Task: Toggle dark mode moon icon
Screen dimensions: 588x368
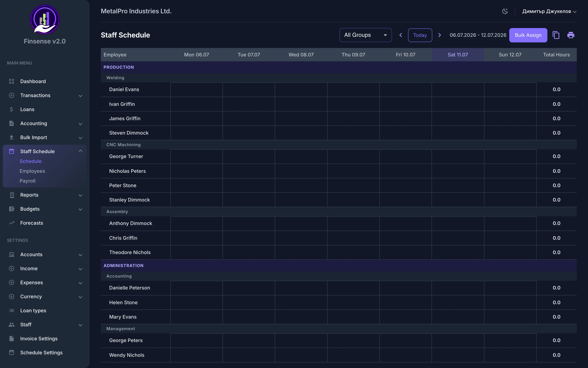Action: pos(505,11)
